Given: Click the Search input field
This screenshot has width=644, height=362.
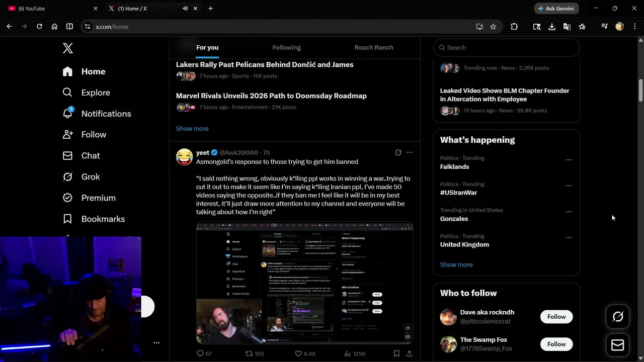Looking at the screenshot, I should tap(506, 47).
